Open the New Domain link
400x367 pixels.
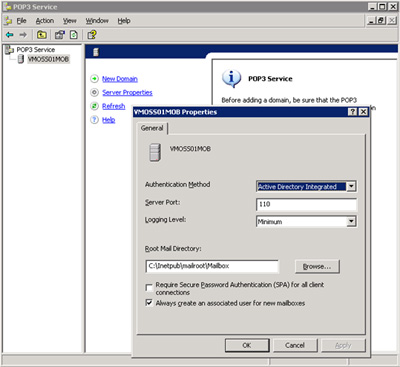[x=120, y=79]
